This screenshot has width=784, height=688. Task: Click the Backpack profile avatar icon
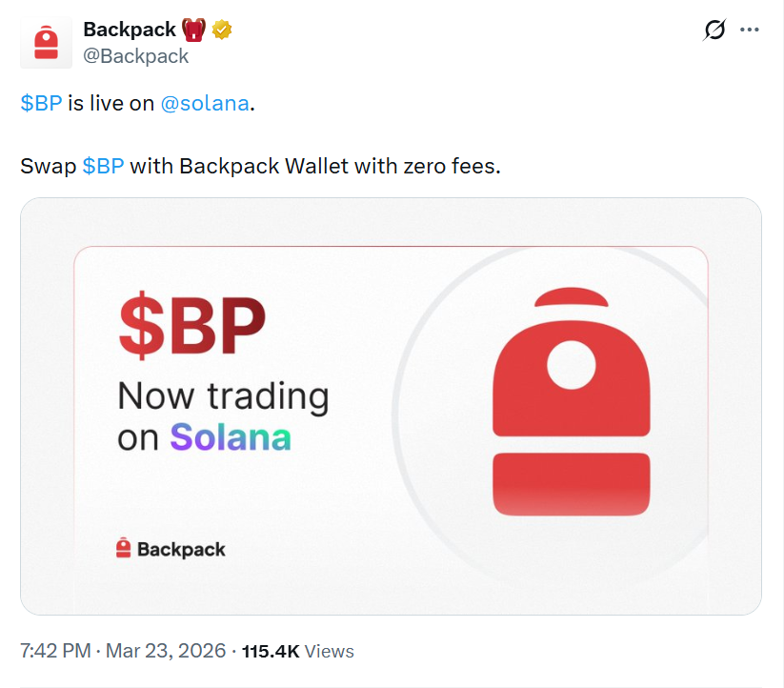(46, 41)
